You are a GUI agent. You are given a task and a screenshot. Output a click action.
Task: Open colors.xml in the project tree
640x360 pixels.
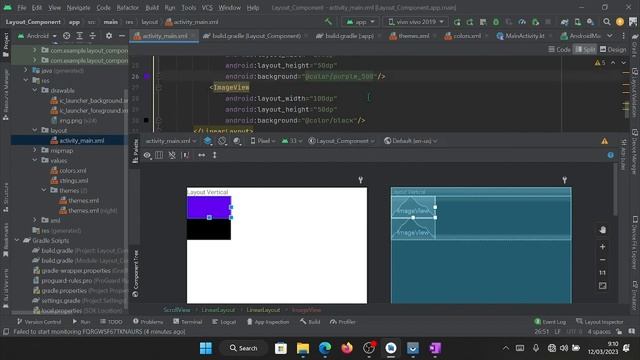72,170
